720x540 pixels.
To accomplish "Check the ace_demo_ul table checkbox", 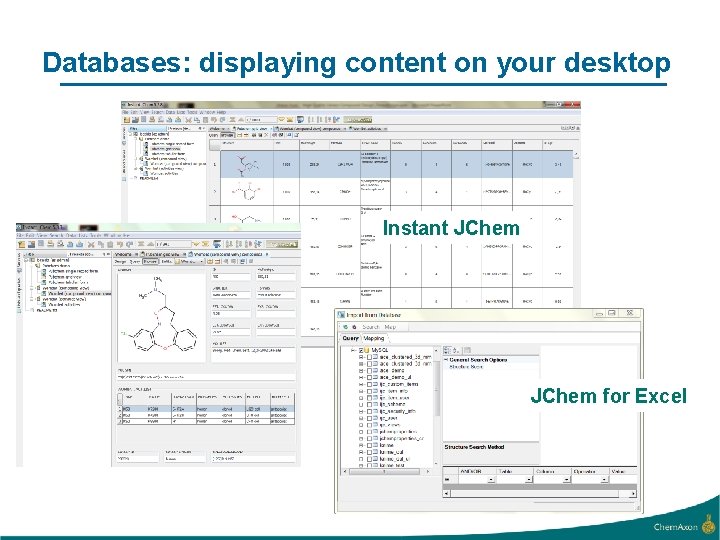I will click(370, 377).
